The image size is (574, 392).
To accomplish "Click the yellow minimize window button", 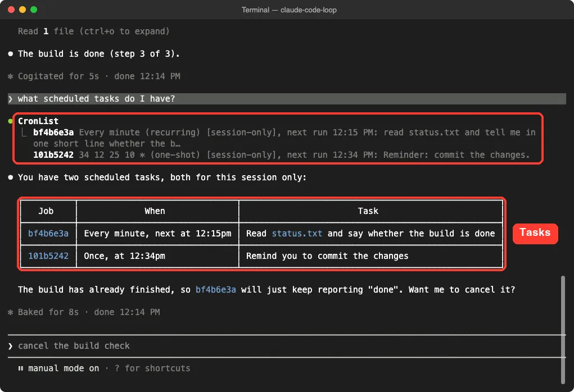I will pyautogui.click(x=22, y=10).
